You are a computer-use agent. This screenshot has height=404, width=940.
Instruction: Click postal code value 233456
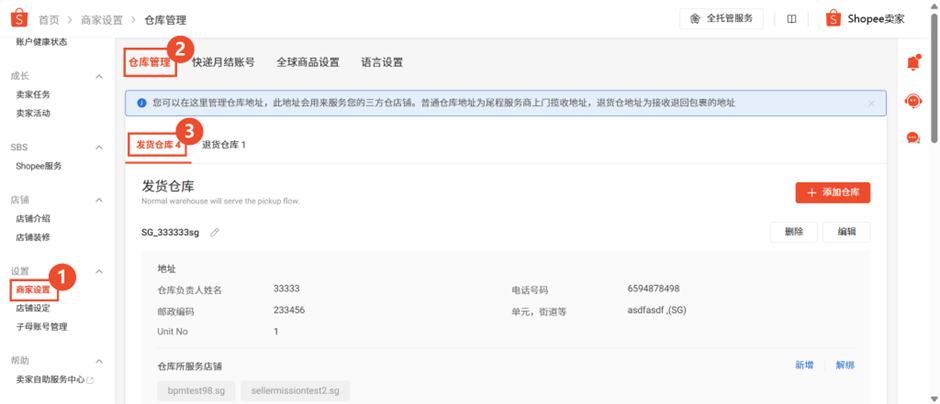pos(289,310)
